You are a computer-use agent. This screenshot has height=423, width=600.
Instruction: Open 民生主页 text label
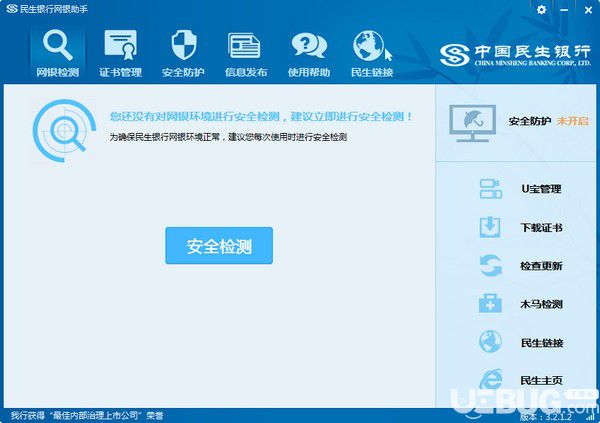pos(541,380)
